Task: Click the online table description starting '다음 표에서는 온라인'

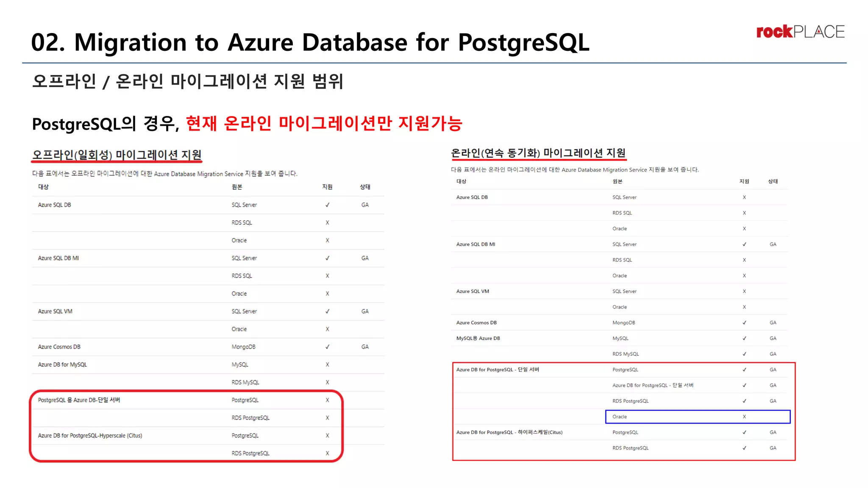Action: point(575,170)
